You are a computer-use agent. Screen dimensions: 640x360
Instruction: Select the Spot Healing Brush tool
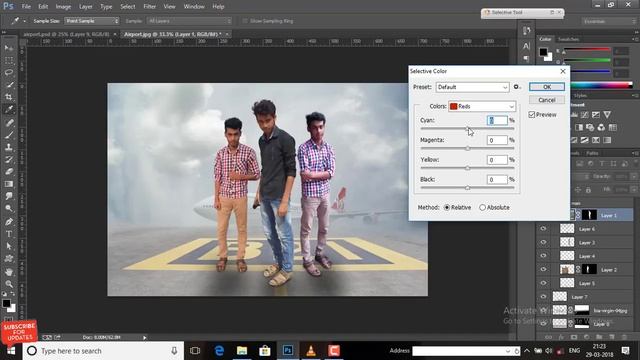(x=9, y=122)
